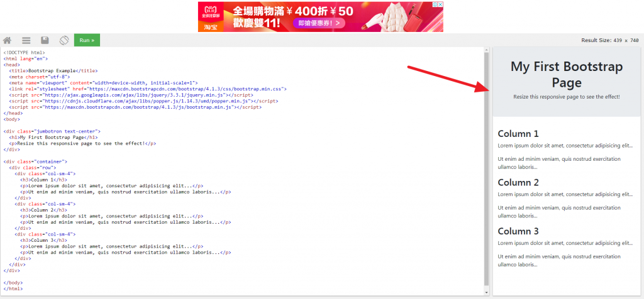
Task: Click the <div class="container"> code line
Action: coord(35,161)
